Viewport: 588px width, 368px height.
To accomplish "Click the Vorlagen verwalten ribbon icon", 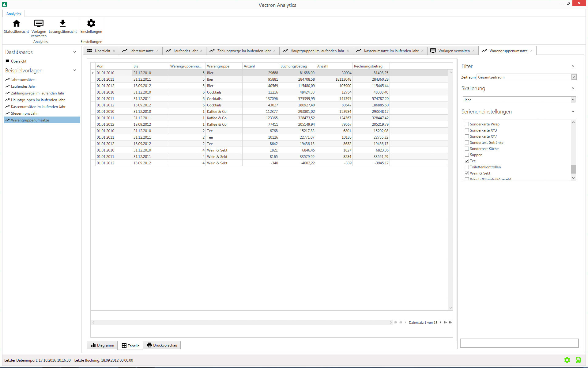I will 39,24.
